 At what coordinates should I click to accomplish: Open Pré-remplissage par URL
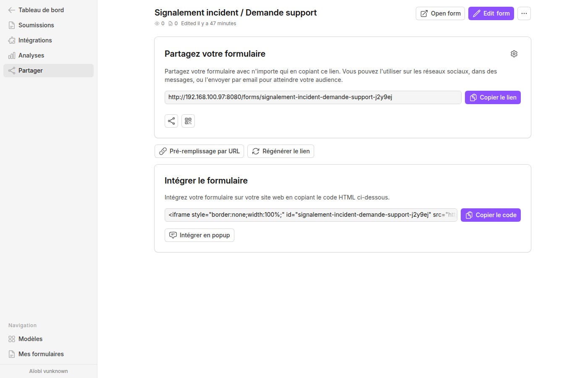pos(199,151)
